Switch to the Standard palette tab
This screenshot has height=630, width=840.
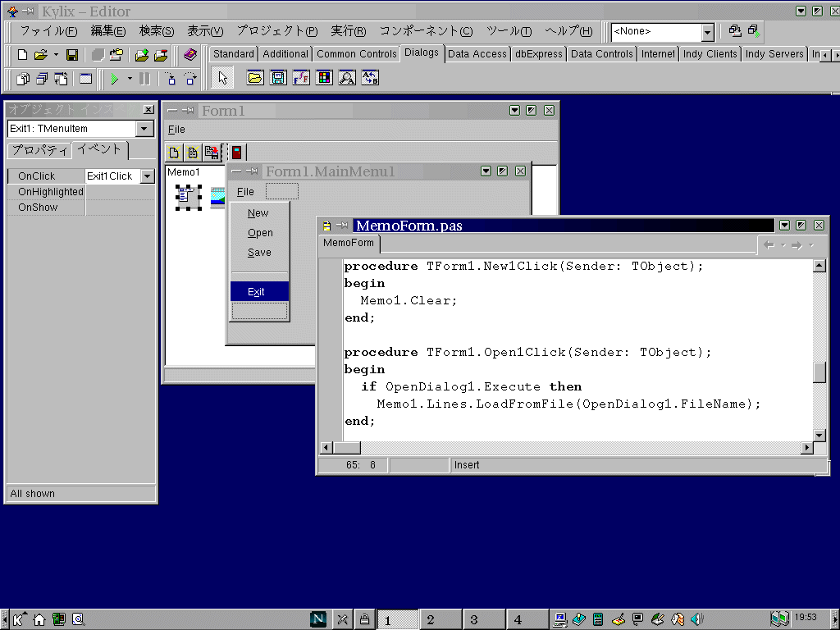[234, 53]
